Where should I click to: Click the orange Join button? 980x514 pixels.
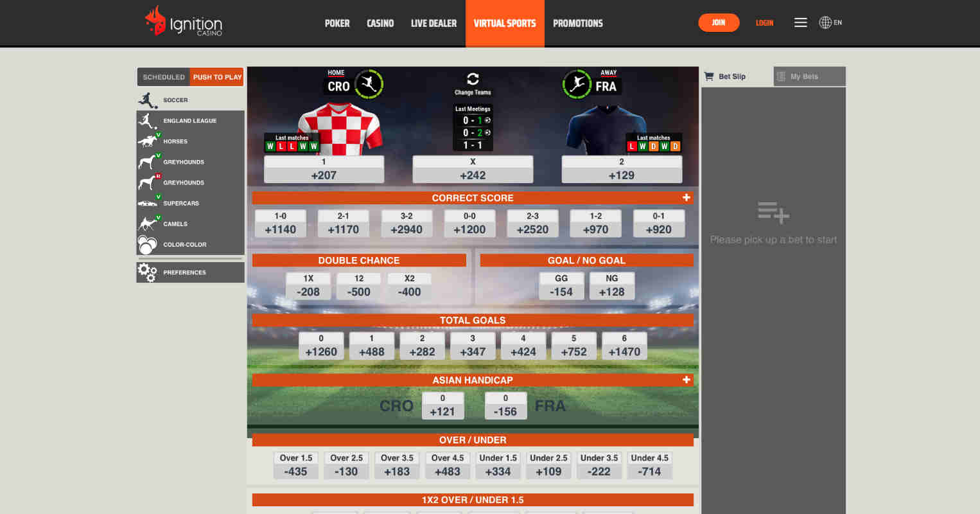click(719, 22)
